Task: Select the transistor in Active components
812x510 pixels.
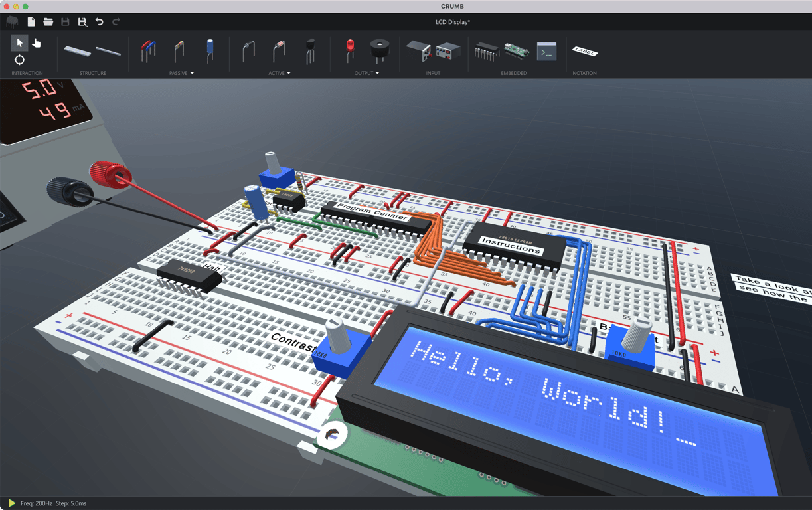Action: (309, 50)
